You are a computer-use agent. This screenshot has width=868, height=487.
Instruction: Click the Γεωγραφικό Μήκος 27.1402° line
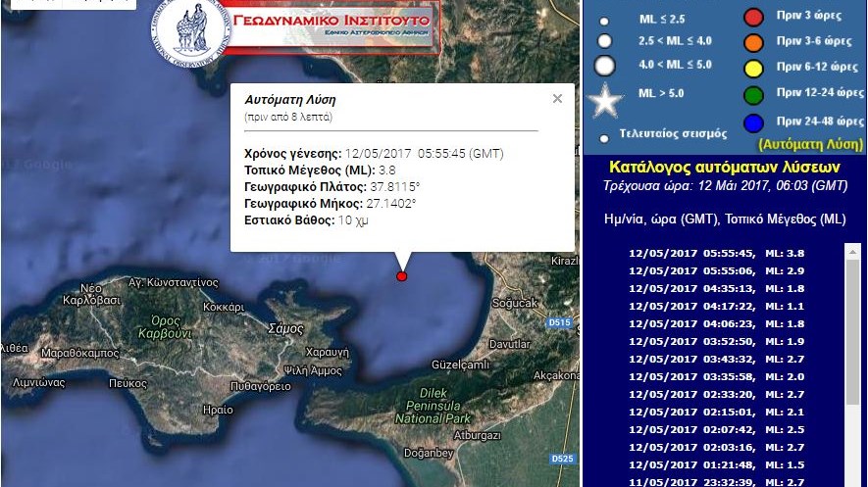click(x=330, y=204)
